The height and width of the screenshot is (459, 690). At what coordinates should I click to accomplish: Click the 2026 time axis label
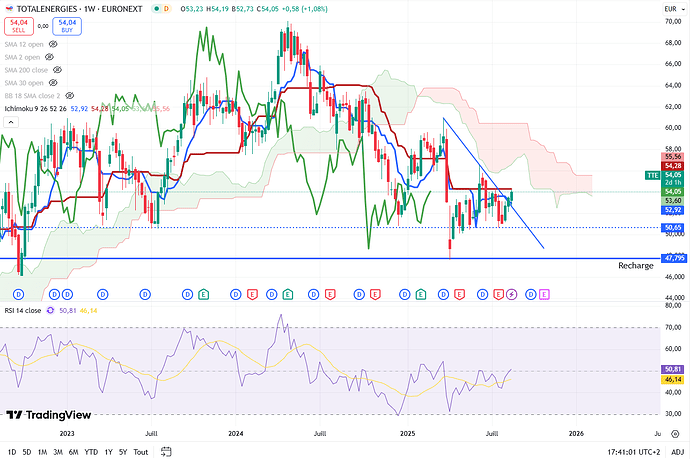tap(576, 433)
